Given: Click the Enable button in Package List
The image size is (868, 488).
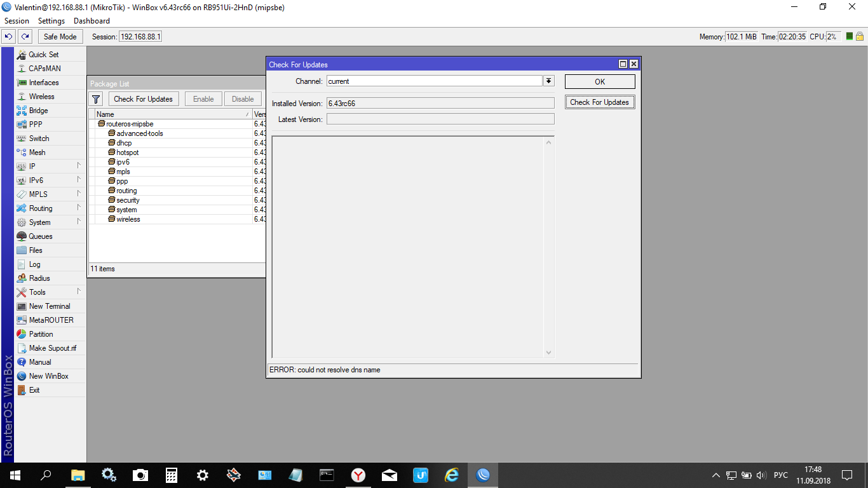Looking at the screenshot, I should pyautogui.click(x=203, y=99).
